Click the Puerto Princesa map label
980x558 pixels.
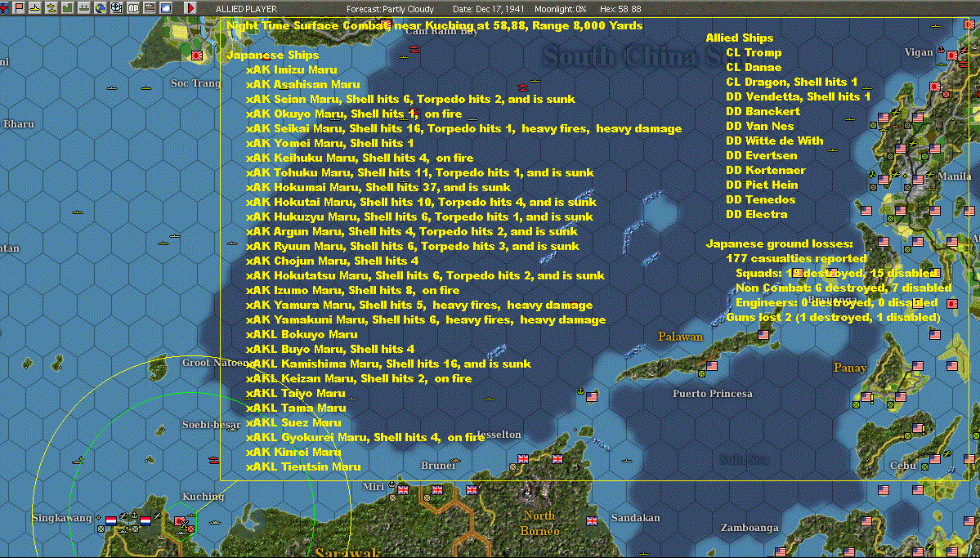pos(713,394)
